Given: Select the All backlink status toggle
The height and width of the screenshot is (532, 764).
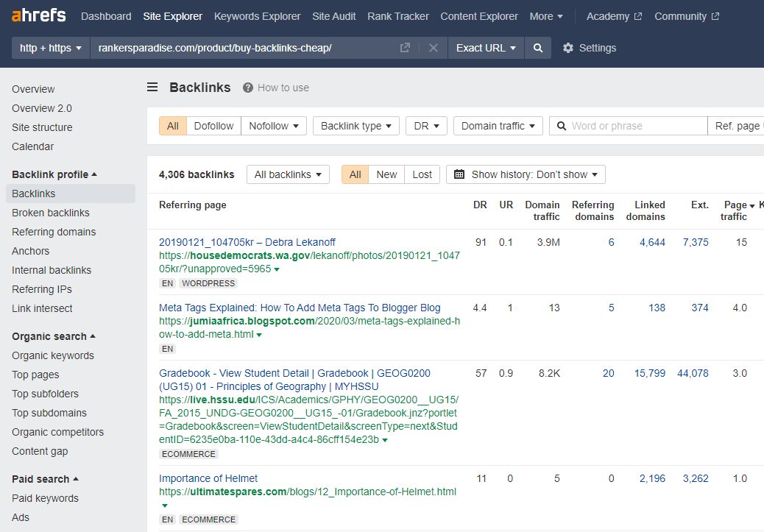Looking at the screenshot, I should tap(356, 174).
